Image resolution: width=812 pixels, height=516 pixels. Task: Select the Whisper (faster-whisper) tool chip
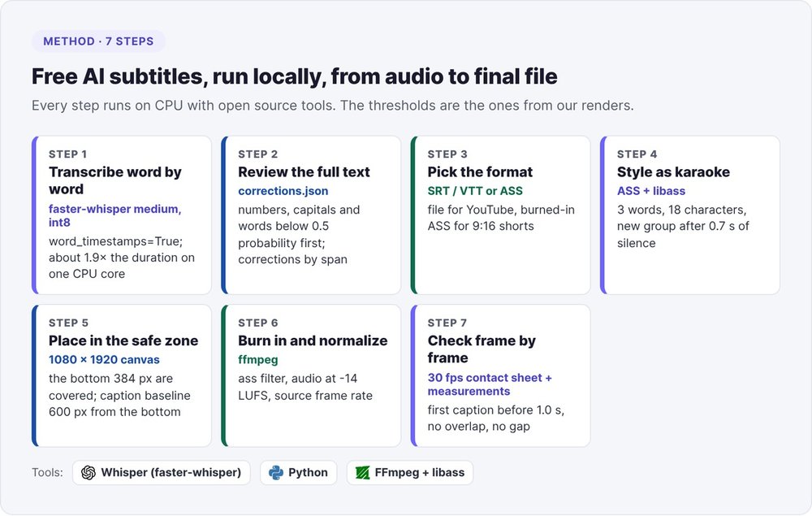coord(161,472)
